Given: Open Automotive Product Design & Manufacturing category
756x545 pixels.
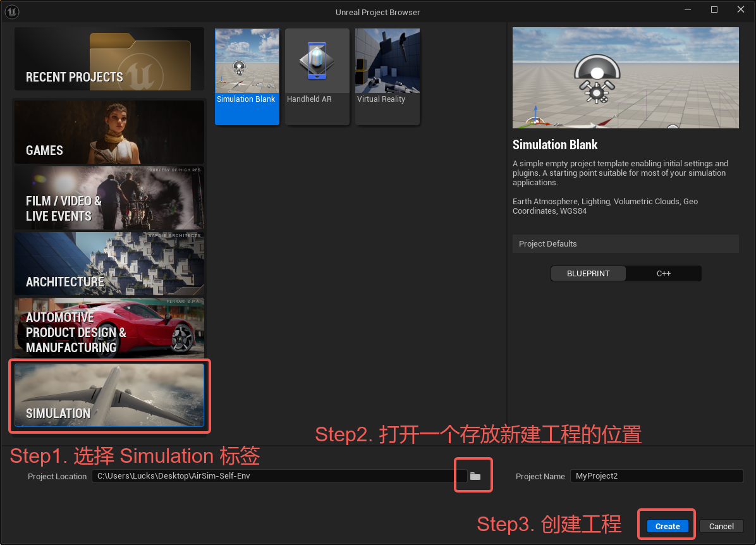Looking at the screenshot, I should (109, 329).
